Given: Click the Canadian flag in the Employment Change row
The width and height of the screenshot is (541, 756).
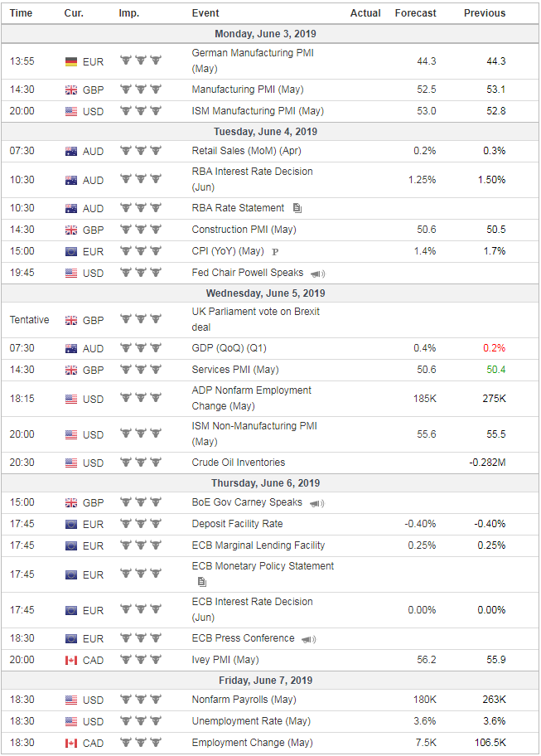Looking at the screenshot, I should coord(71,744).
